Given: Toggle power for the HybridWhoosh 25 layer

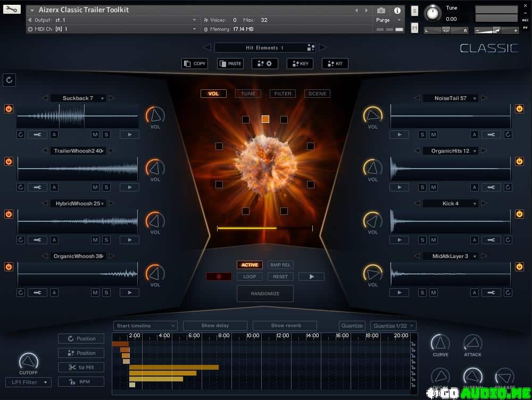Looking at the screenshot, I should [x=9, y=214].
